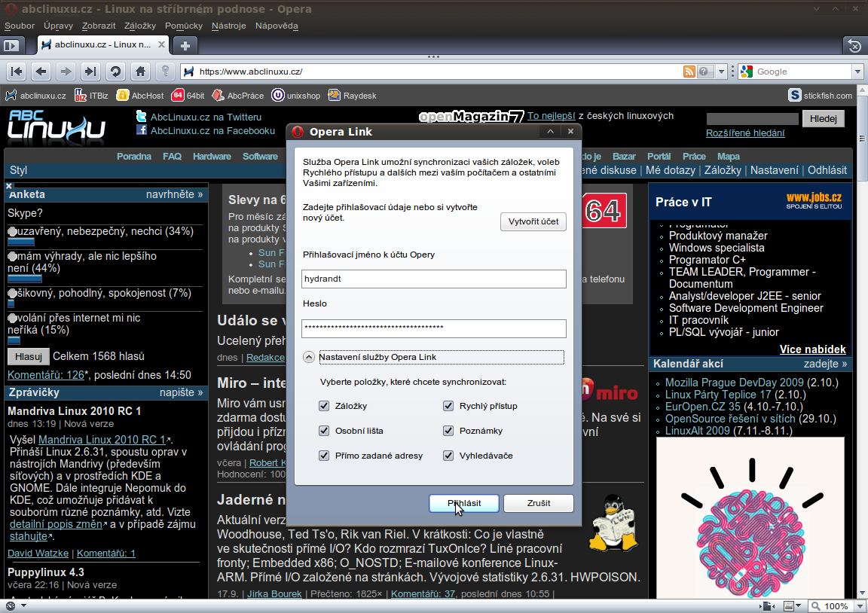Open a new tab with plus button
The height and width of the screenshot is (613, 868).
pos(185,45)
